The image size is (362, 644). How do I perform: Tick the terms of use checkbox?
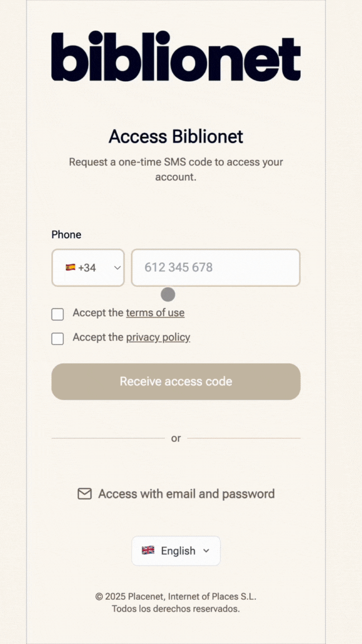coord(58,315)
